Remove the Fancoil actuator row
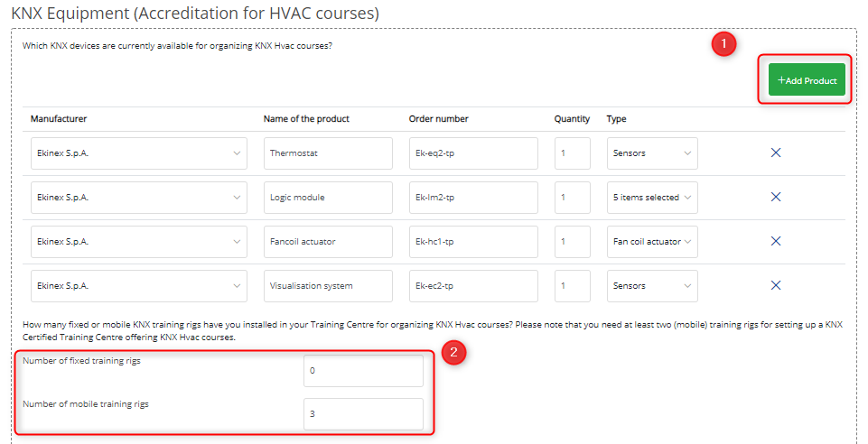 [x=775, y=241]
